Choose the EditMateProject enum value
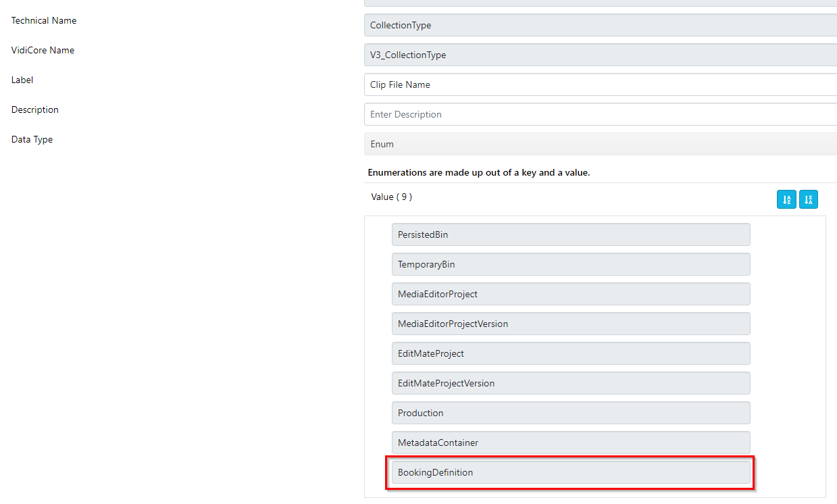837x504 pixels. [x=570, y=353]
